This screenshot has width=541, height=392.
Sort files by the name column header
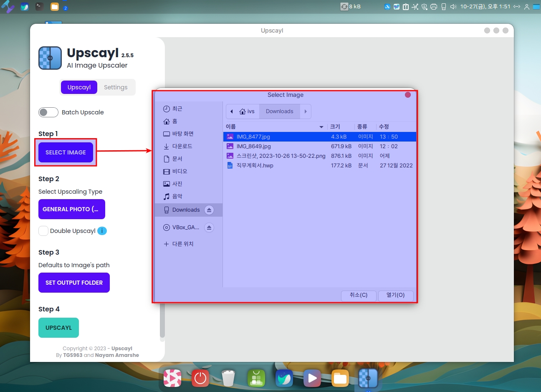(x=231, y=126)
